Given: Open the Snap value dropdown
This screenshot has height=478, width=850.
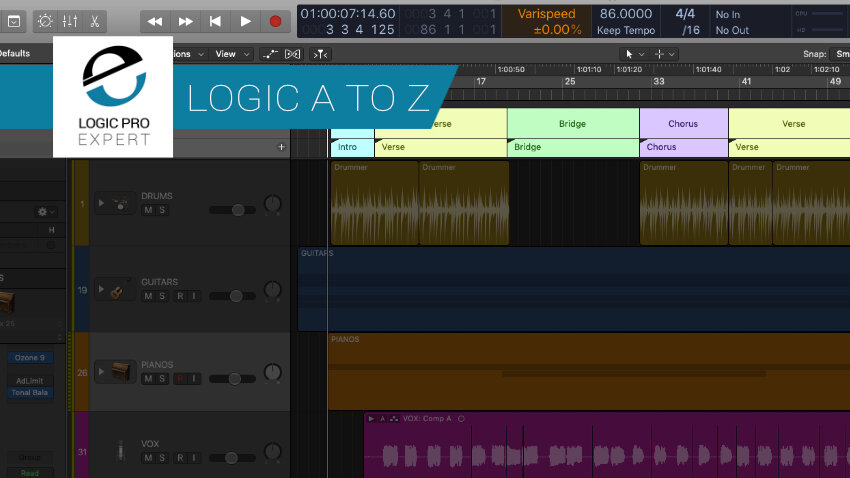Looking at the screenshot, I should click(x=842, y=54).
